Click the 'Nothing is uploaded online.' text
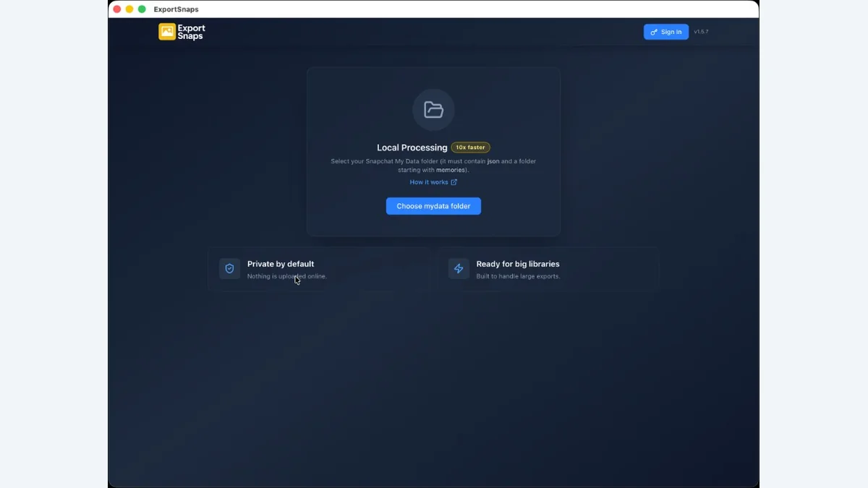Image resolution: width=868 pixels, height=488 pixels. [287, 276]
